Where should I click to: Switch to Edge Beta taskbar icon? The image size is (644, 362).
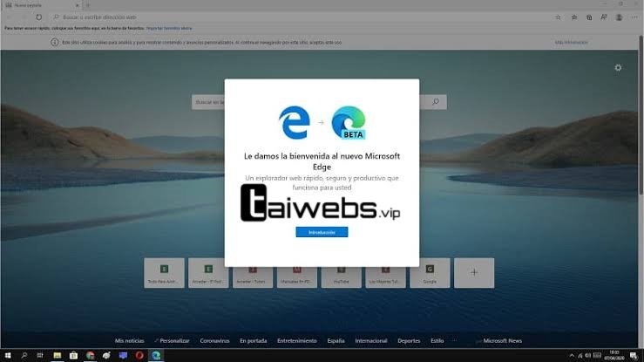tap(156, 355)
